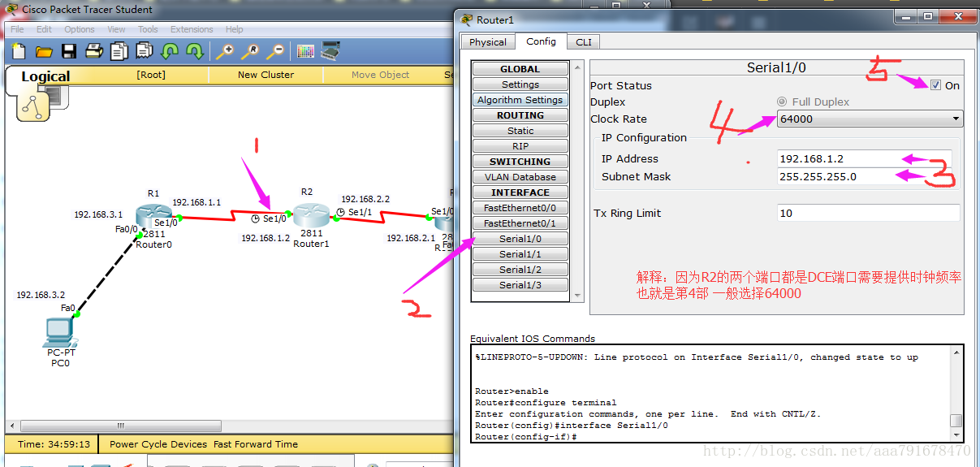Click the config sidebar scroll-up arrow
Image resolution: width=980 pixels, height=467 pixels.
(578, 67)
